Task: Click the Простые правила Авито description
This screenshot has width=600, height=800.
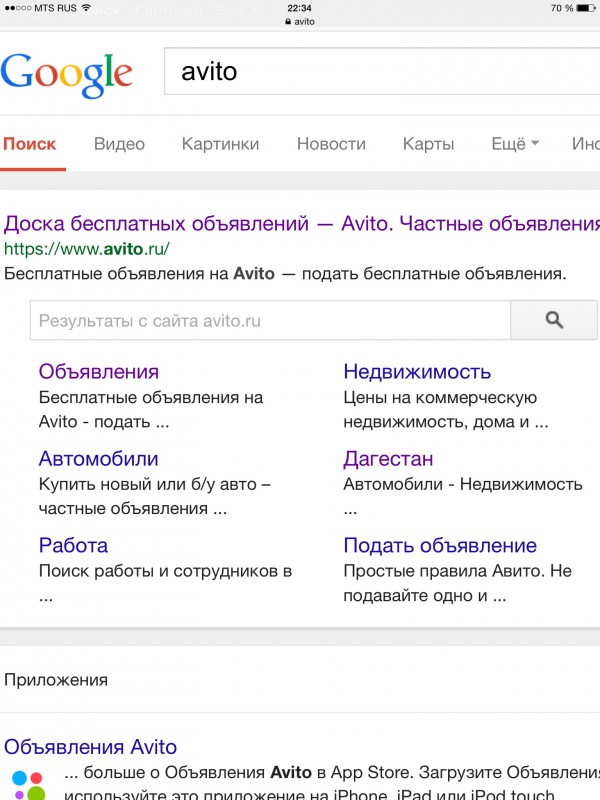Action: [457, 583]
